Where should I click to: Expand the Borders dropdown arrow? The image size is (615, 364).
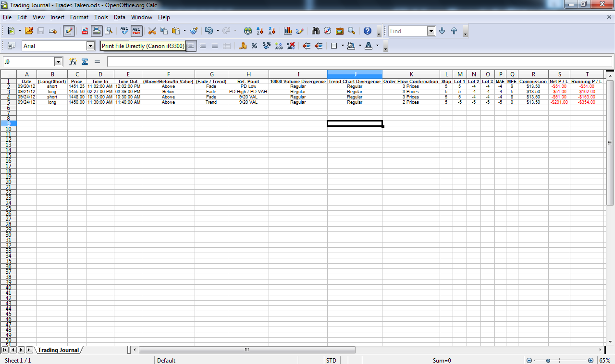343,46
